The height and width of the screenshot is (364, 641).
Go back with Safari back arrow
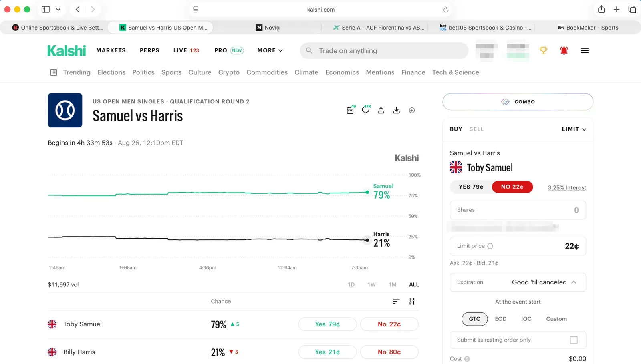(x=78, y=9)
